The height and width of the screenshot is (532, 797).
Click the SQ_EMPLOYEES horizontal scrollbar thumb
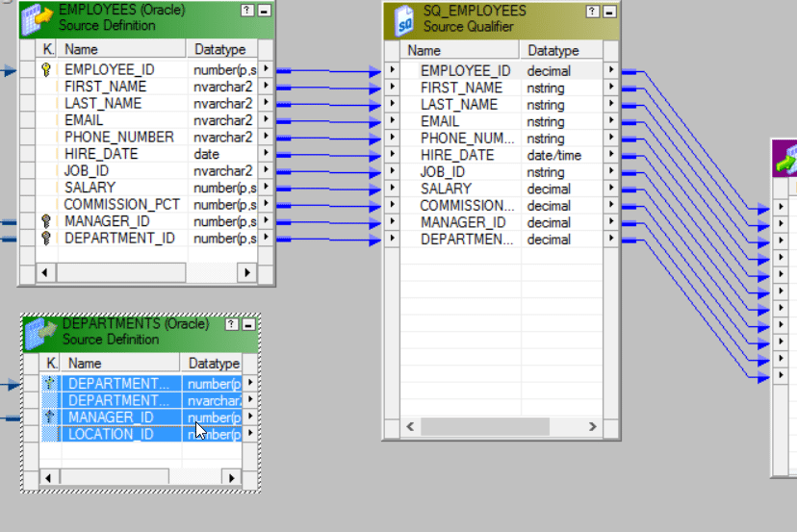tap(485, 427)
